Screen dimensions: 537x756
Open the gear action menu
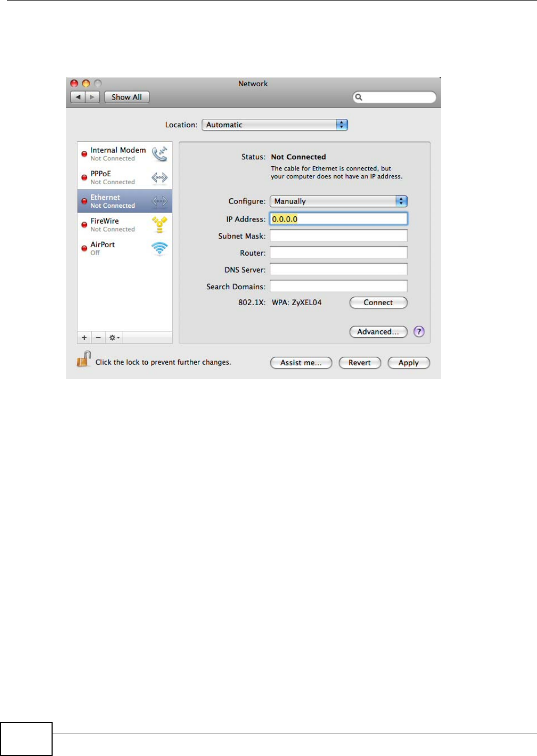(x=114, y=338)
